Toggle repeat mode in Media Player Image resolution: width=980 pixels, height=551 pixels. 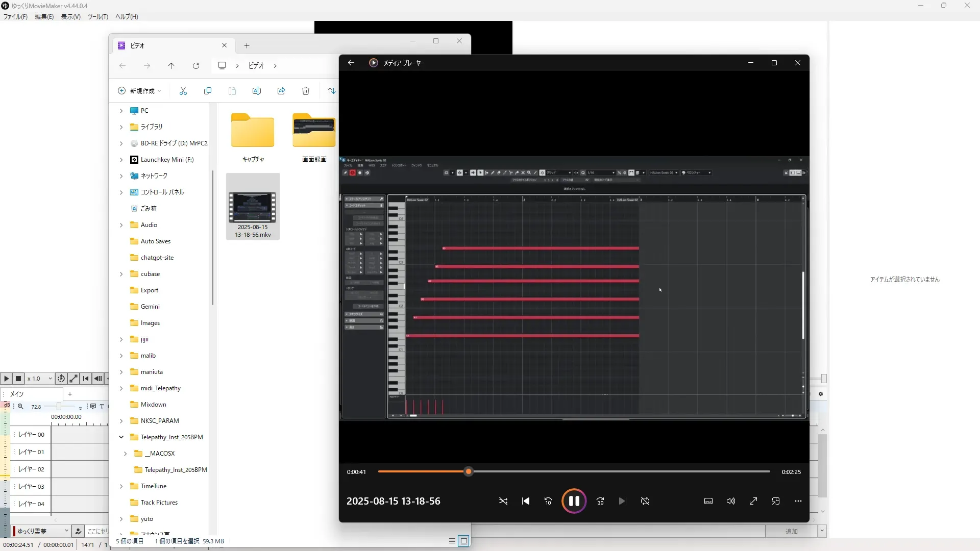[645, 501]
